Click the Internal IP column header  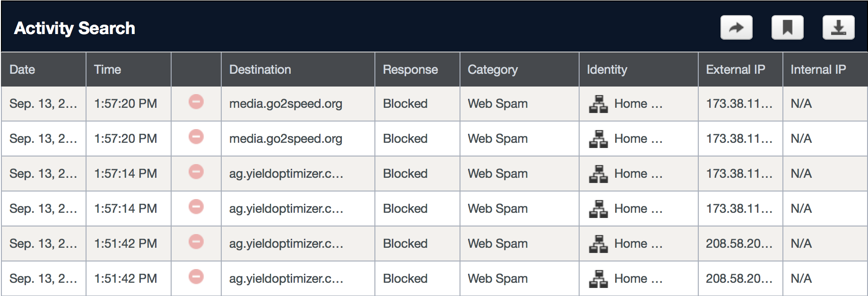click(818, 70)
